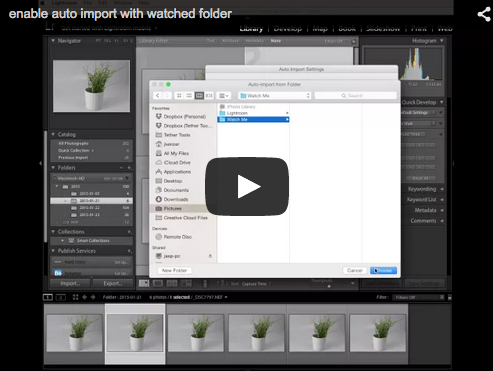Image resolution: width=493 pixels, height=371 pixels.
Task: Open the Filters Off dropdown in filmstrip
Action: coord(419,297)
